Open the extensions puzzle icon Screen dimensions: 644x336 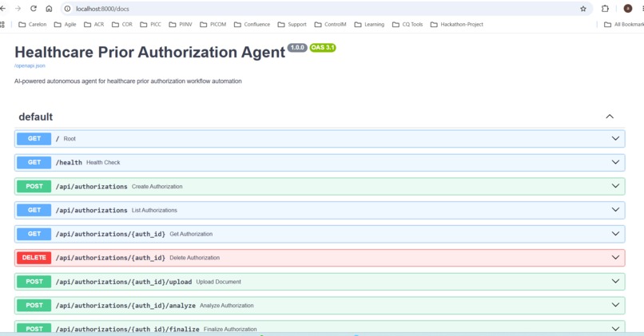pos(605,9)
